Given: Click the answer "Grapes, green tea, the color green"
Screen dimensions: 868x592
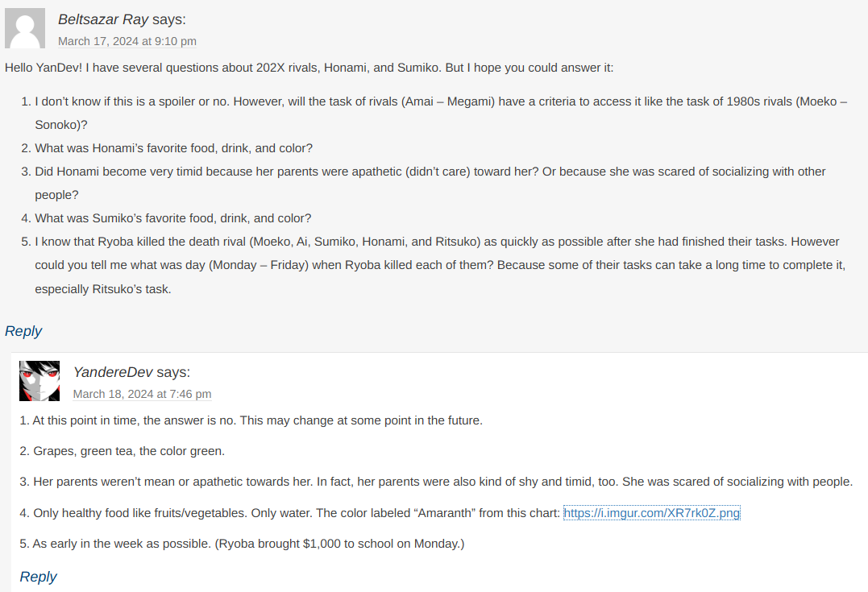Looking at the screenshot, I should pos(122,451).
